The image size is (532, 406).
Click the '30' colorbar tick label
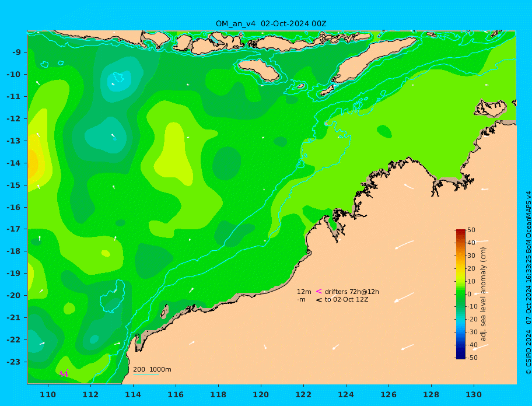point(471,256)
